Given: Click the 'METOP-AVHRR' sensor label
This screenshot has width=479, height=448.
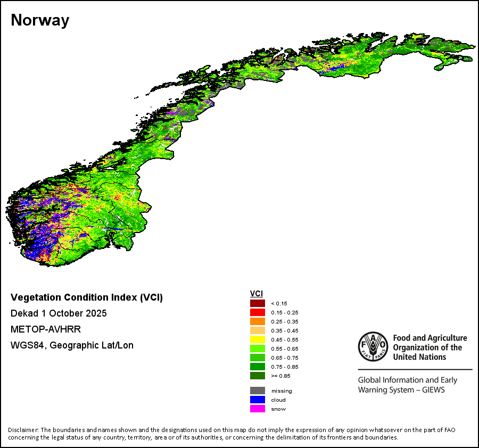Looking at the screenshot, I should pyautogui.click(x=46, y=329).
